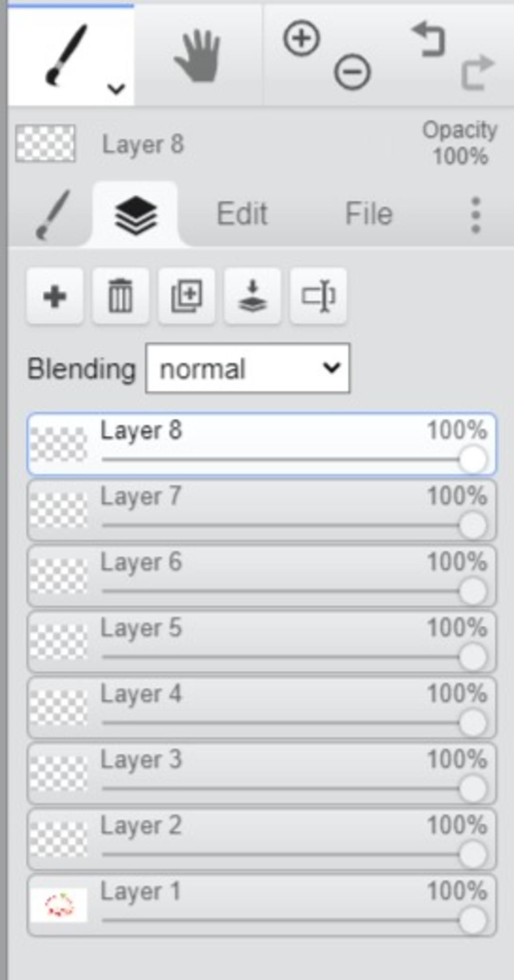
Task: Add a new layer
Action: click(55, 296)
